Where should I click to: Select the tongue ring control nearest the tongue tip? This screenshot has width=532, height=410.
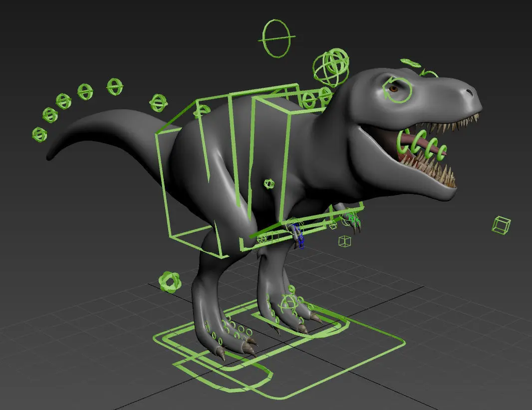(x=442, y=152)
